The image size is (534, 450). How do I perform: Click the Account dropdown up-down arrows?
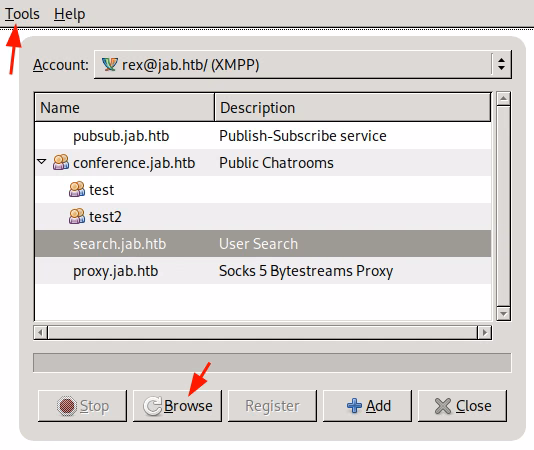coord(501,64)
